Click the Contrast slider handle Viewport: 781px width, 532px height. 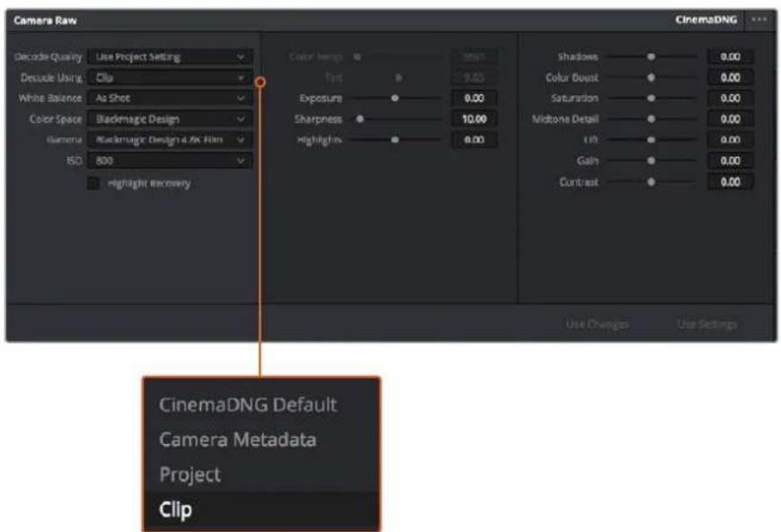point(651,182)
